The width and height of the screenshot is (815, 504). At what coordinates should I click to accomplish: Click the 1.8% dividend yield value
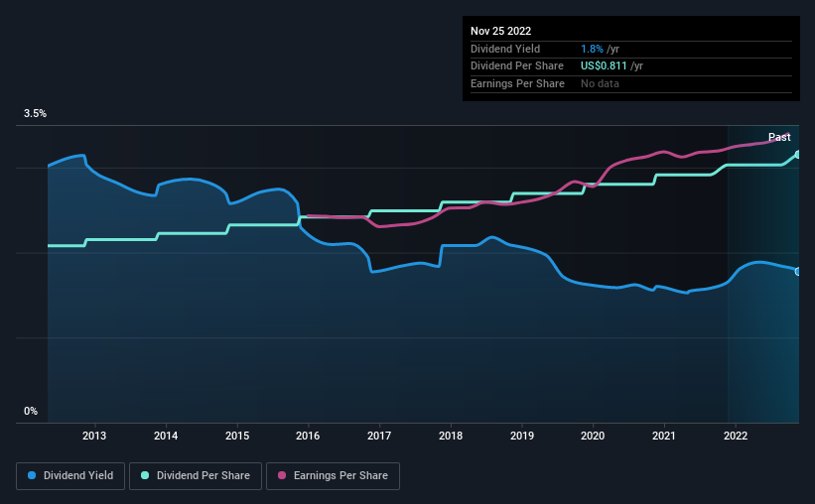tap(592, 49)
